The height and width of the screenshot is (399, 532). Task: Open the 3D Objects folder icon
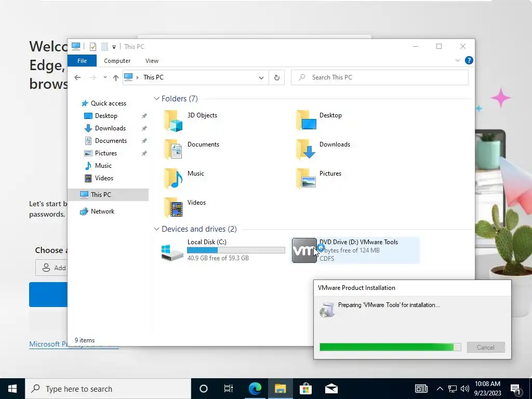pos(173,121)
